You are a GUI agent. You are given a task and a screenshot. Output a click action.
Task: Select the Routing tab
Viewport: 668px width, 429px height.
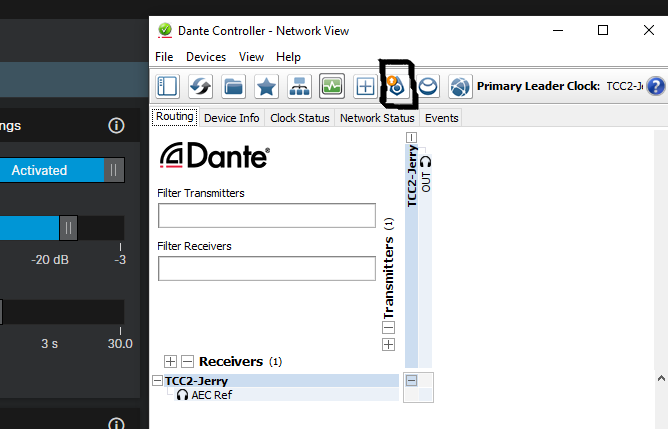pyautogui.click(x=175, y=117)
